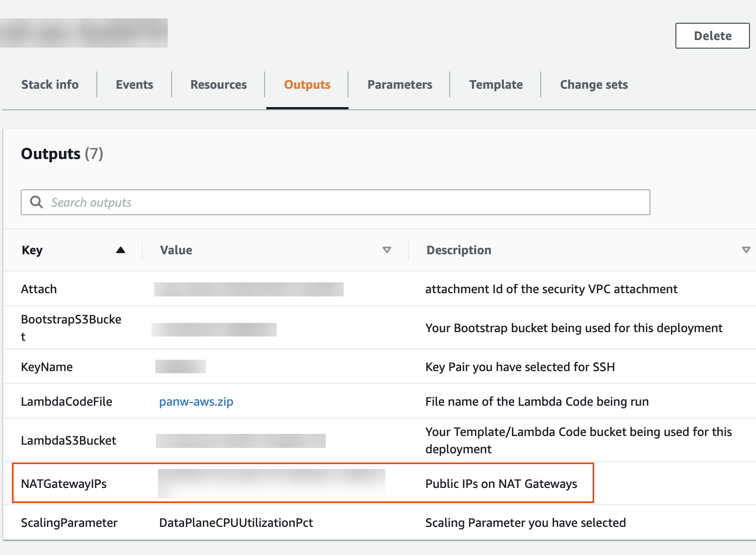The width and height of the screenshot is (756, 555).
Task: Focus the Search outputs field
Action: [x=346, y=202]
